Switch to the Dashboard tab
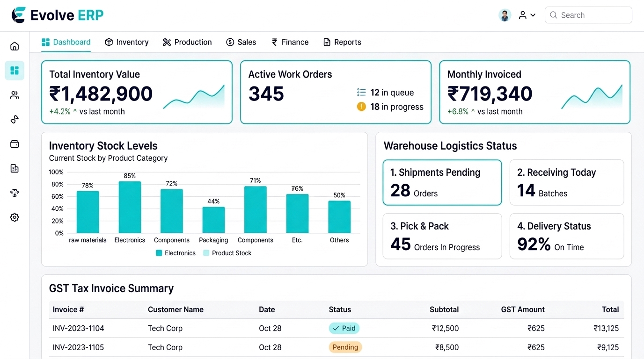 pos(66,42)
